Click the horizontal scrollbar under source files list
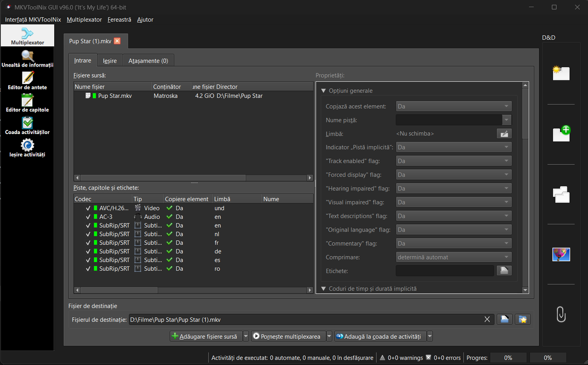This screenshot has height=365, width=588. (193, 178)
